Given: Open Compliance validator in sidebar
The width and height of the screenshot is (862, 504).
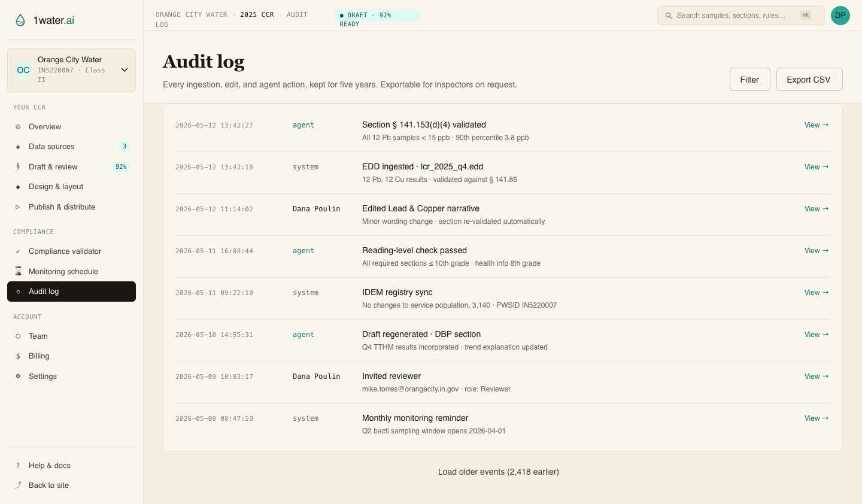Looking at the screenshot, I should [x=65, y=251].
